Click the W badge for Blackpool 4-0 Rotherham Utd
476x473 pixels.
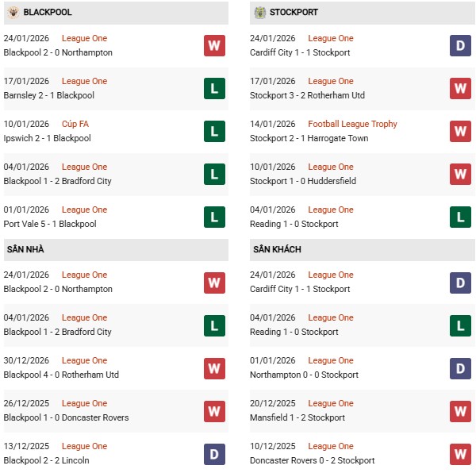point(214,367)
